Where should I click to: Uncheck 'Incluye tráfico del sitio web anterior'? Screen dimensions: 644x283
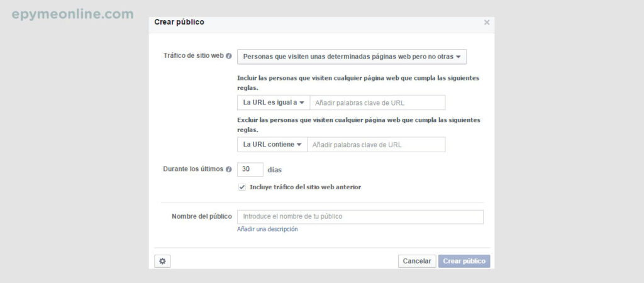click(x=242, y=187)
